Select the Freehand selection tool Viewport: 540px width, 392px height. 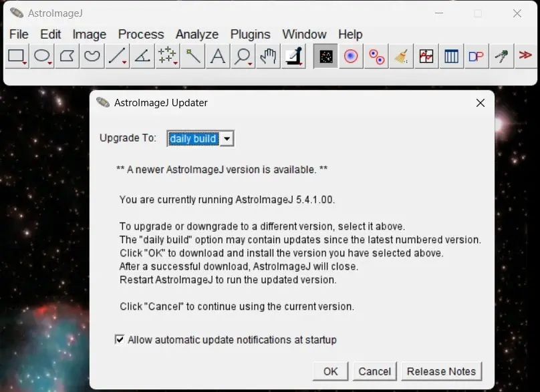coord(92,56)
